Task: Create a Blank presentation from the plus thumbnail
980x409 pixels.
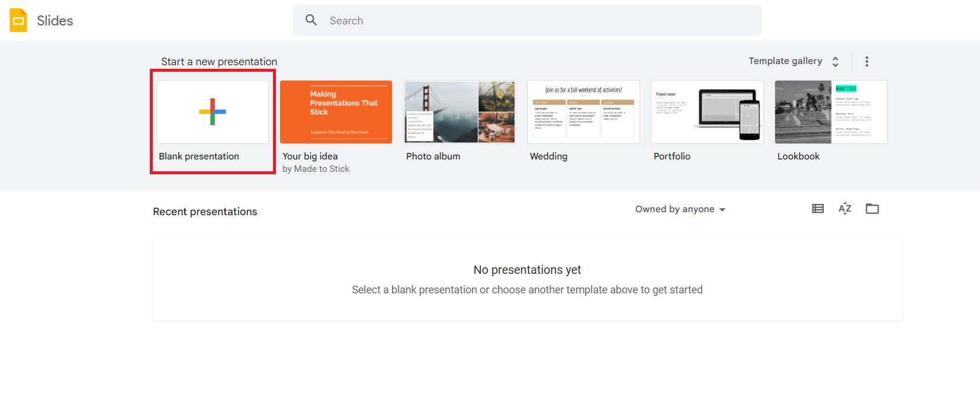Action: [213, 112]
